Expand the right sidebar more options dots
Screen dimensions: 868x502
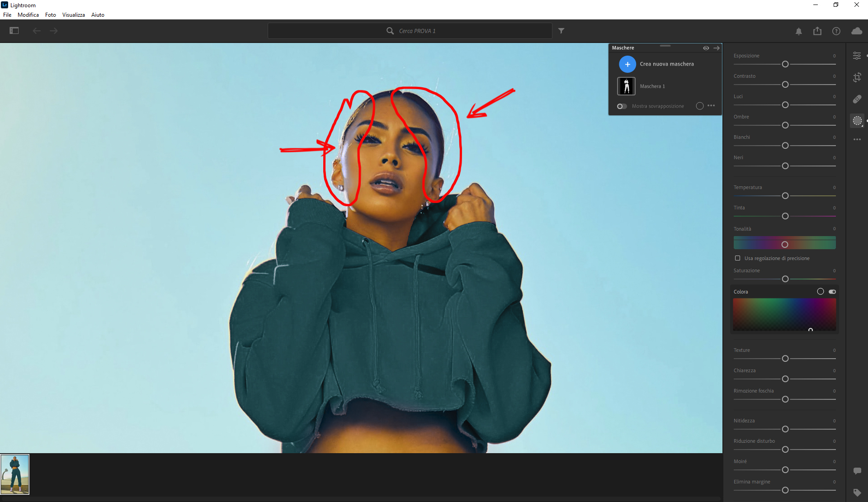857,139
